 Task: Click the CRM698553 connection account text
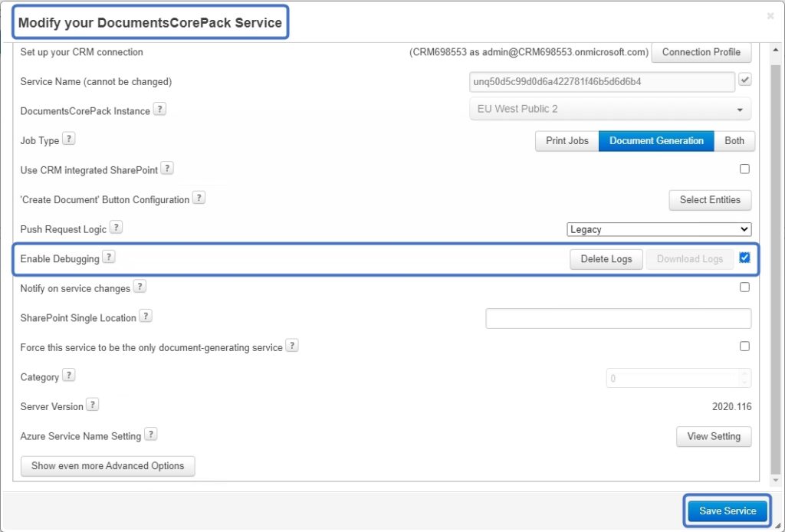click(x=529, y=52)
